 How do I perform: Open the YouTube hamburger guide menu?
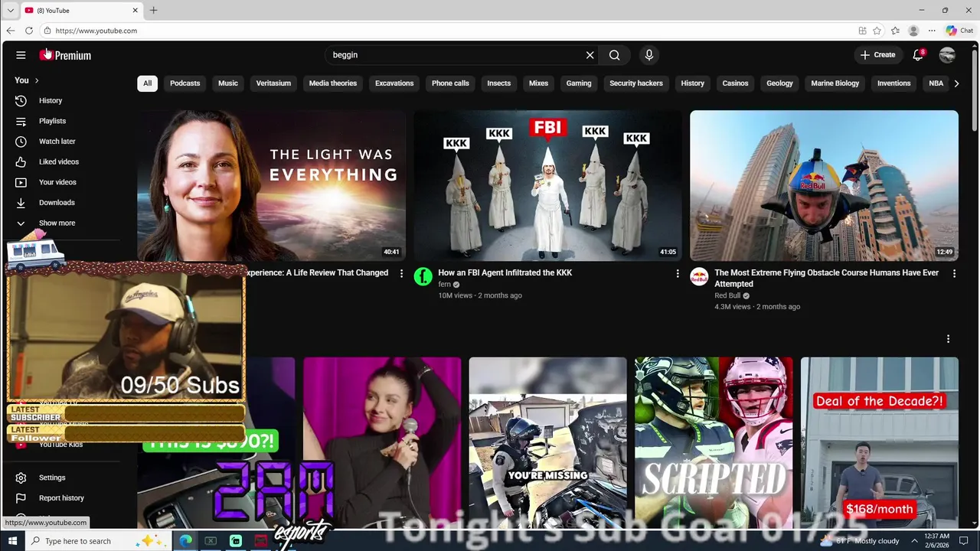[21, 55]
